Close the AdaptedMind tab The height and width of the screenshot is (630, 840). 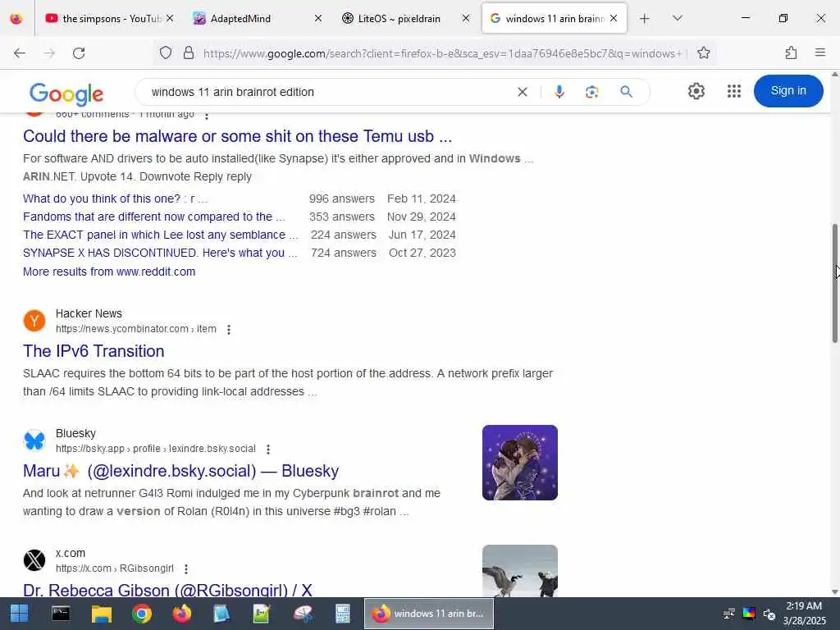tap(317, 19)
